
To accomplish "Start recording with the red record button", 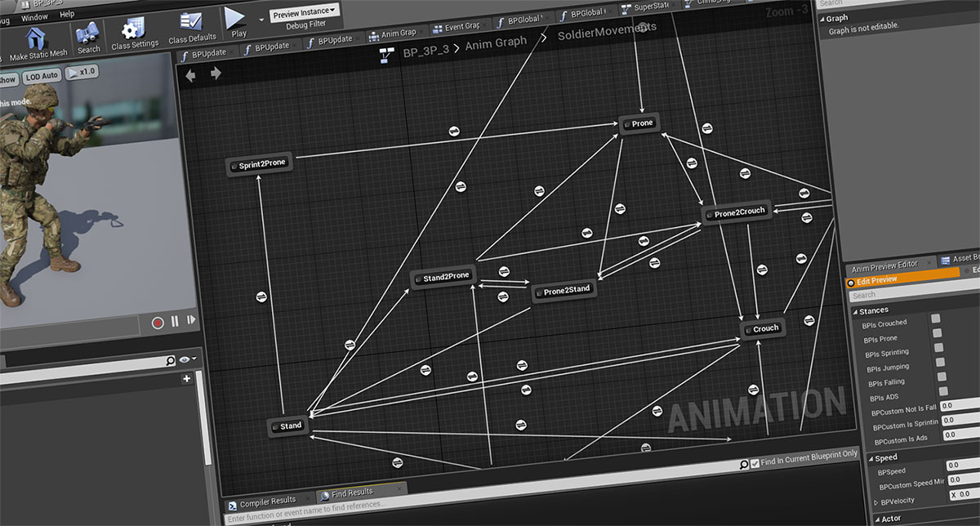I will (x=158, y=323).
